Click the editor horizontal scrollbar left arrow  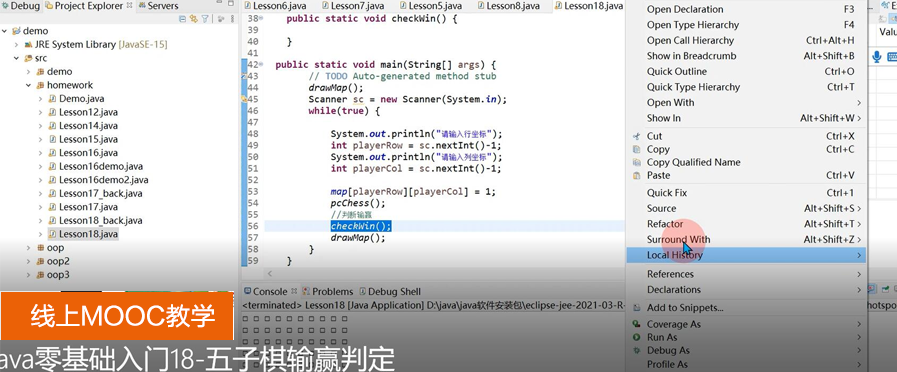pos(271,275)
